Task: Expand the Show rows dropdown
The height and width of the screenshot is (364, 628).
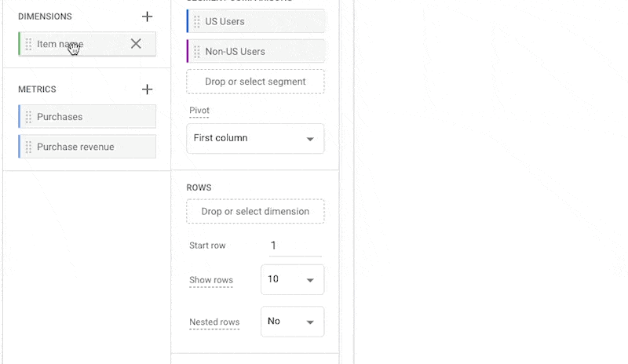Action: [x=292, y=279]
